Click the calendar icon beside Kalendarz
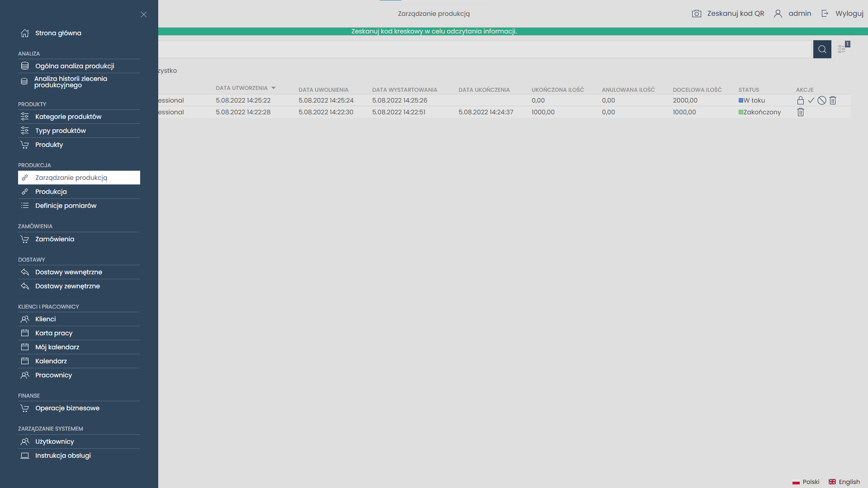This screenshot has height=488, width=868. click(x=24, y=361)
